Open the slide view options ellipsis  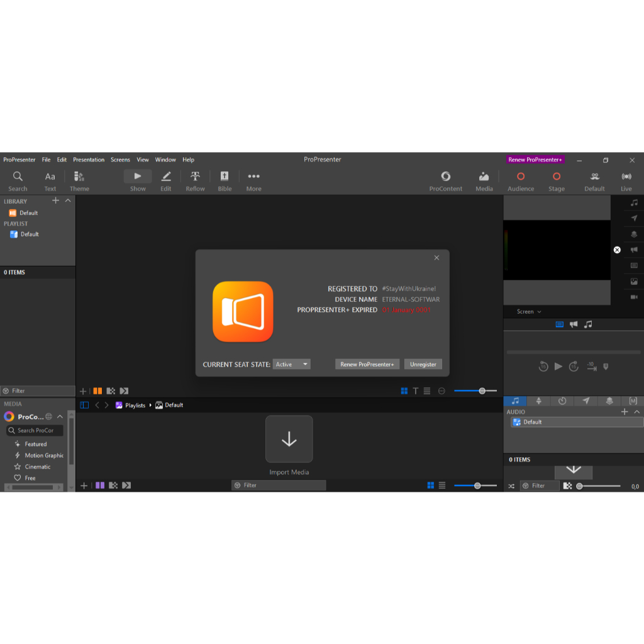click(441, 391)
